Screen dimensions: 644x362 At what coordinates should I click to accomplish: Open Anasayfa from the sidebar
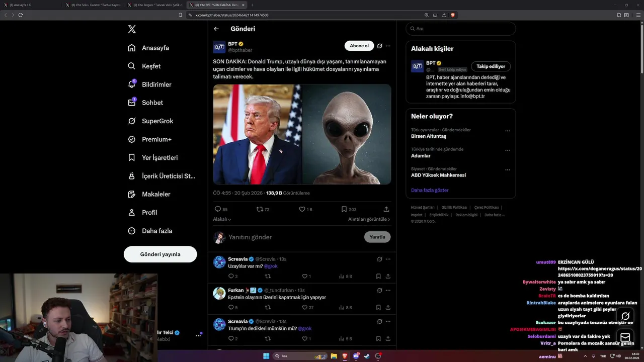[148, 48]
